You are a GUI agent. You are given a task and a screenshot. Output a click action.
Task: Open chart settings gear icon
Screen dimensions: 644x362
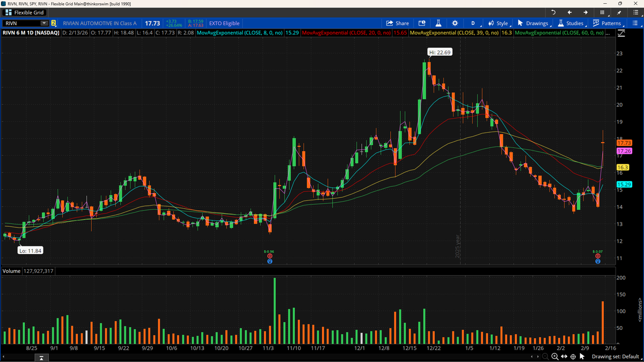coord(455,23)
